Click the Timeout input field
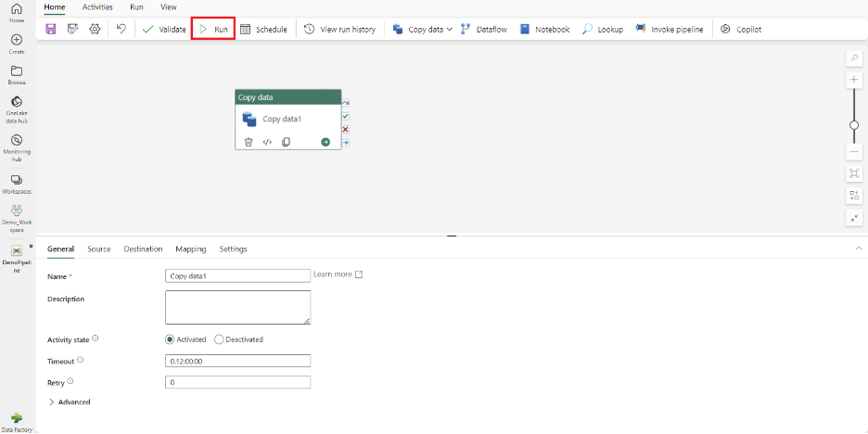Viewport: 868px width, 434px height. coord(237,361)
